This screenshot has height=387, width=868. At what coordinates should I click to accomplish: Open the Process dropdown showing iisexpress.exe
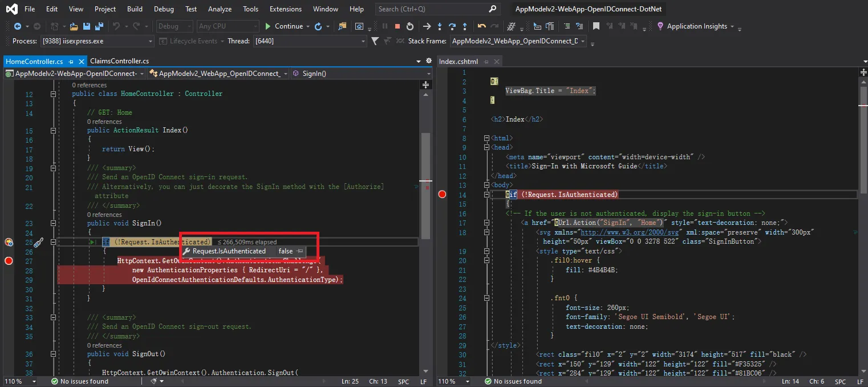coord(151,41)
